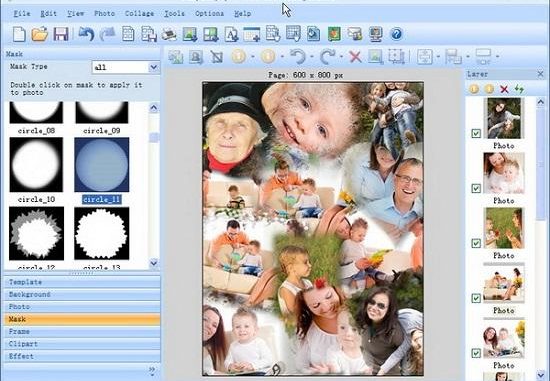Screen dimensions: 550x381
Task: Open the Mask Type dropdown
Action: pos(153,67)
